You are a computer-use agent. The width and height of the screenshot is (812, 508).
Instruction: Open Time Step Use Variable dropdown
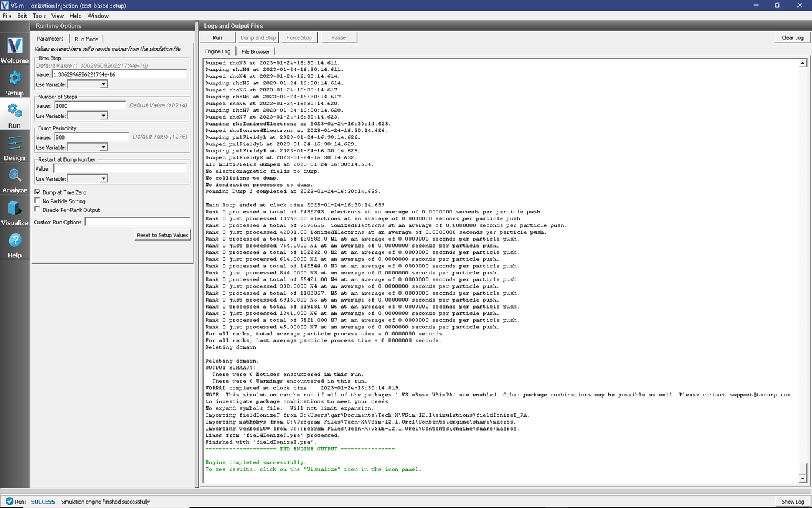coord(87,84)
